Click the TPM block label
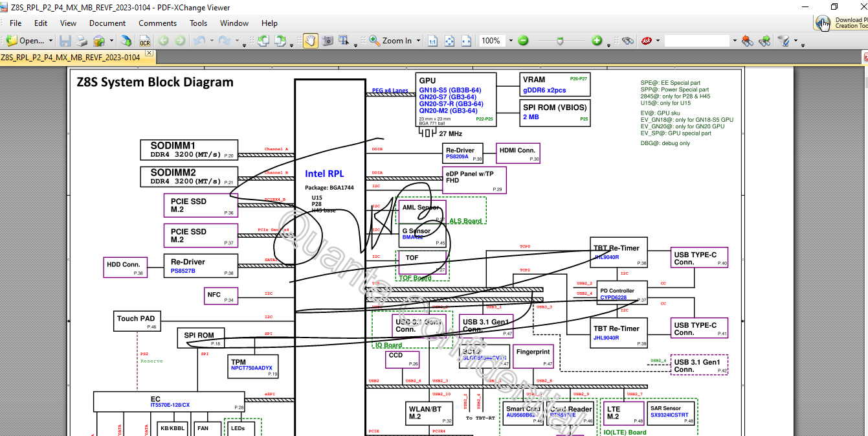 coord(238,361)
